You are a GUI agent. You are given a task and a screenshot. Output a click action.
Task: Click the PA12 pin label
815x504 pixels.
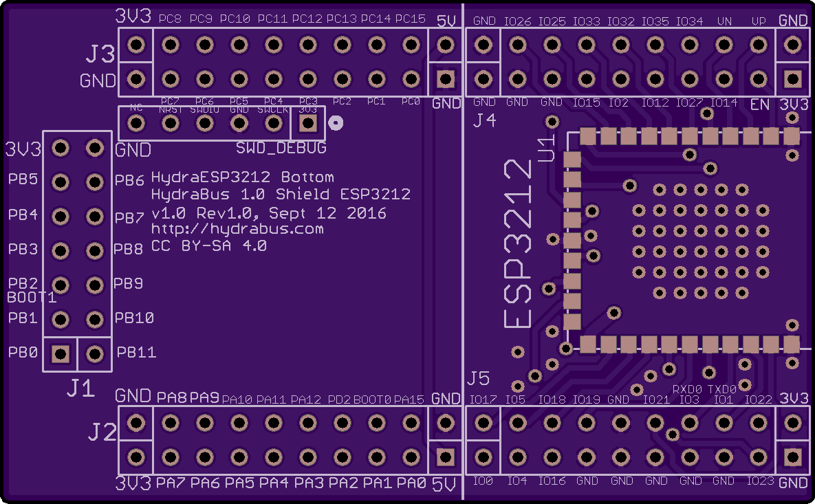pyautogui.click(x=305, y=399)
